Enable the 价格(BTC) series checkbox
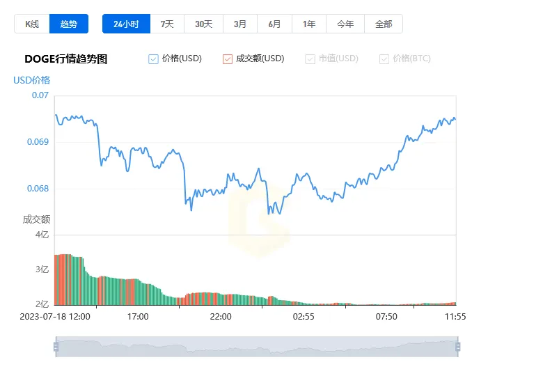Image resolution: width=543 pixels, height=392 pixels. [384, 59]
